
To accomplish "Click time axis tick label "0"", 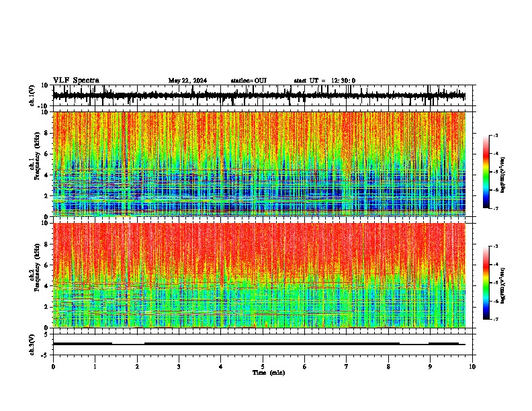I will 53,367.
